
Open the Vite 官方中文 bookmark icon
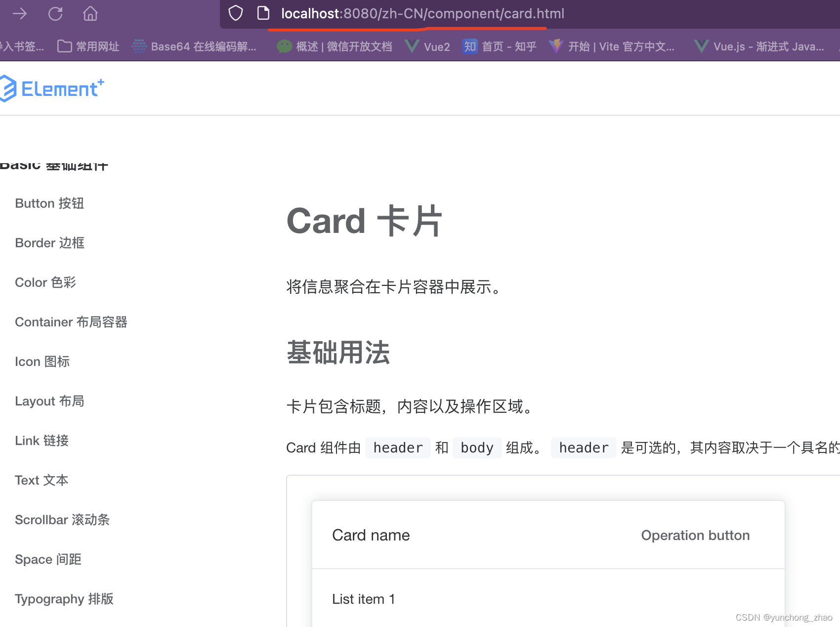click(557, 46)
